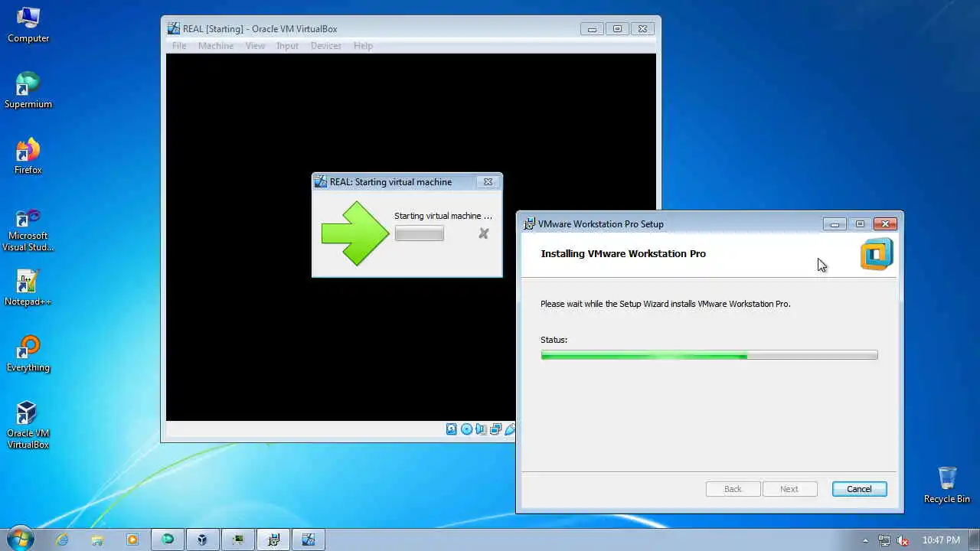Screen dimensions: 980x551
Task: Switch to Supermium in the taskbar
Action: coord(168,540)
